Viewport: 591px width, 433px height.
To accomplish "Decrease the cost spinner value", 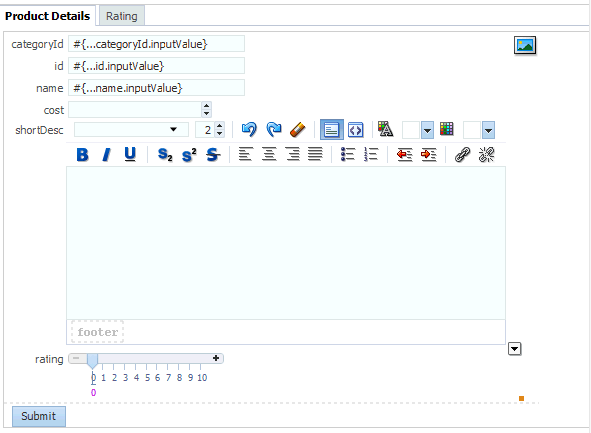I will click(x=206, y=114).
